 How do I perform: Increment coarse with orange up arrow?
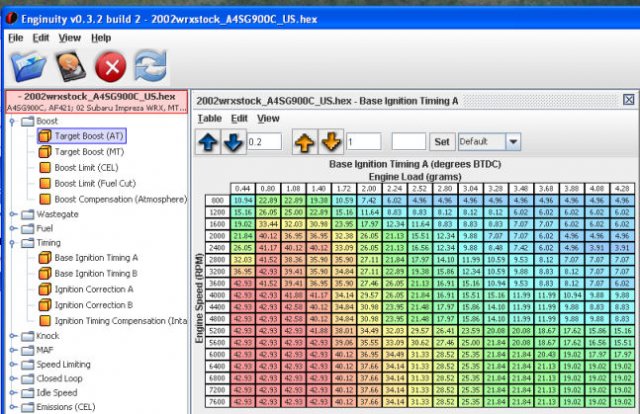click(305, 142)
